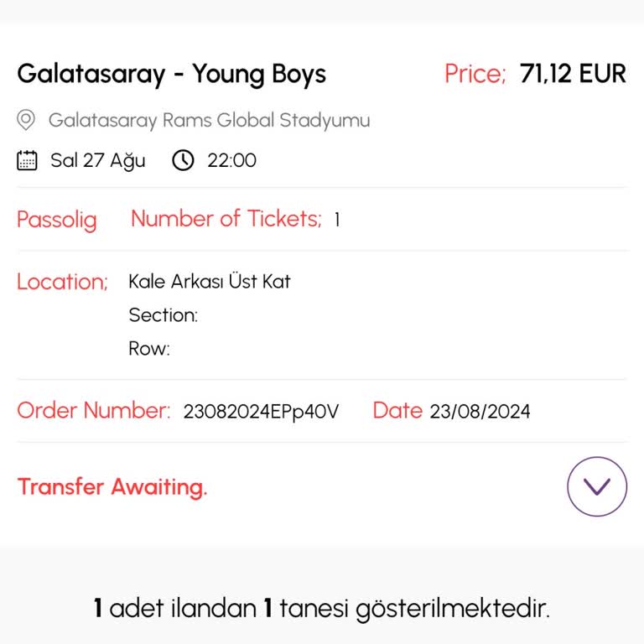Click the calendar icon beside the date
The image size is (644, 644).
coord(28,160)
